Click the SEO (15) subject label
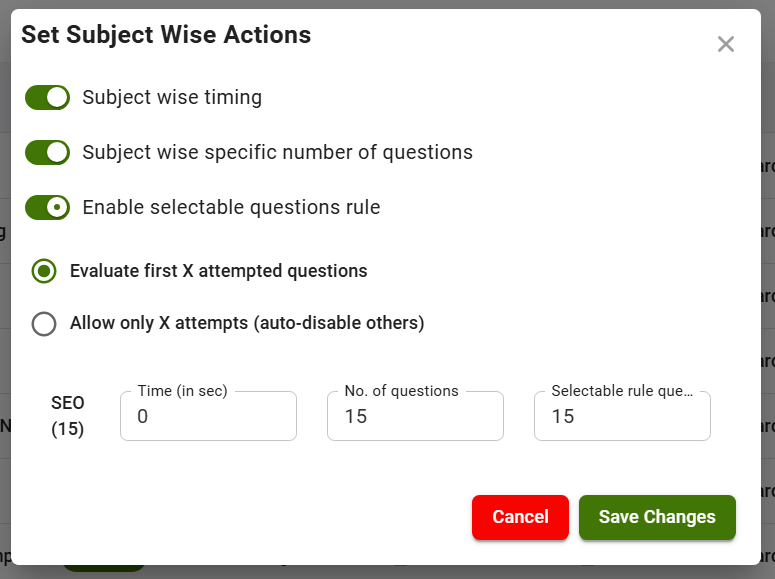 pyautogui.click(x=68, y=416)
